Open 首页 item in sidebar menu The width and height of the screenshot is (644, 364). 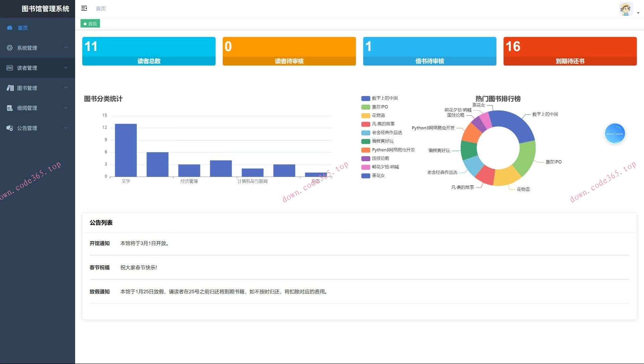(23, 28)
